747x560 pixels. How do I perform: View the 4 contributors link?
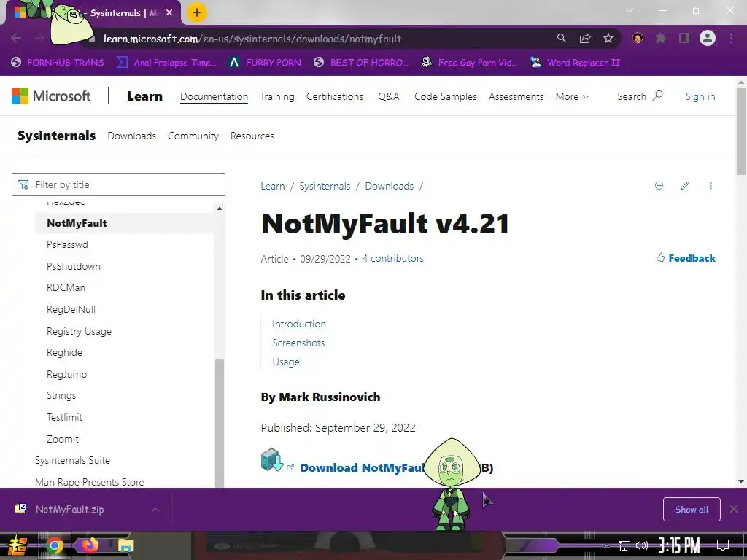(x=392, y=258)
